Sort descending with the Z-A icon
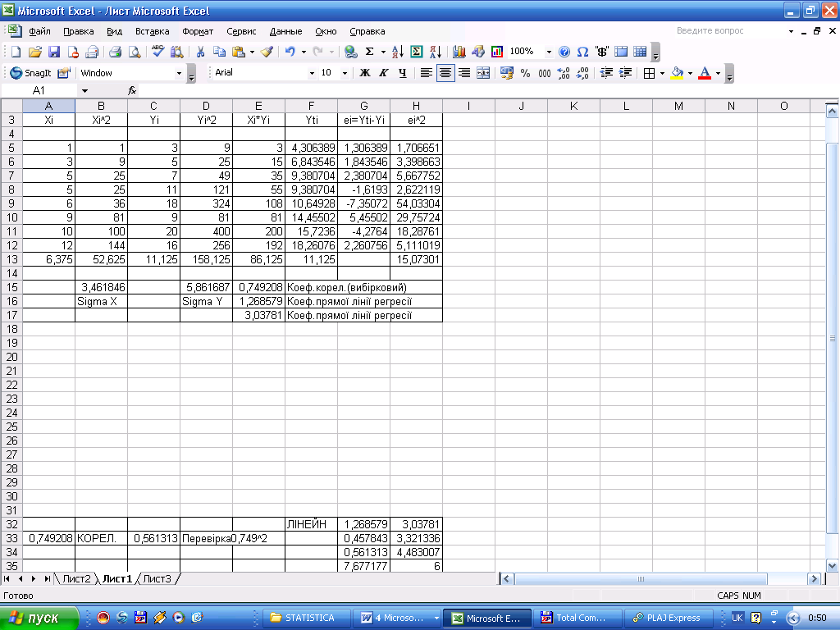The height and width of the screenshot is (630, 840). point(436,52)
